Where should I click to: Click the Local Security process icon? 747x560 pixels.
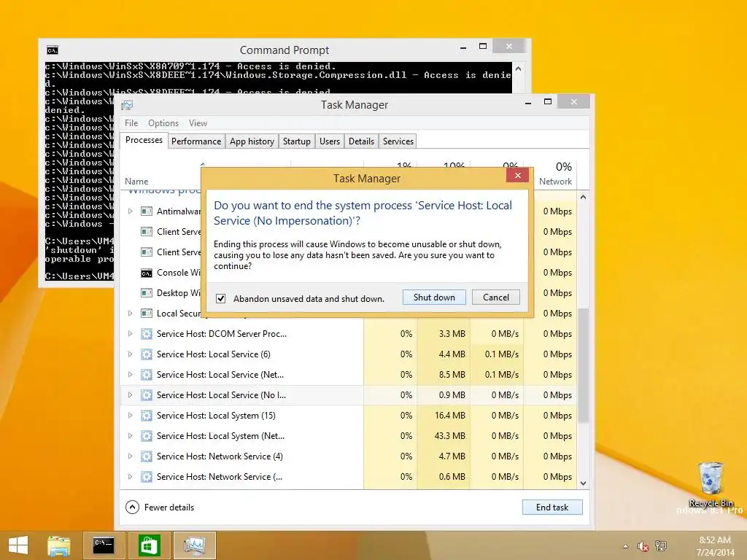(x=147, y=313)
